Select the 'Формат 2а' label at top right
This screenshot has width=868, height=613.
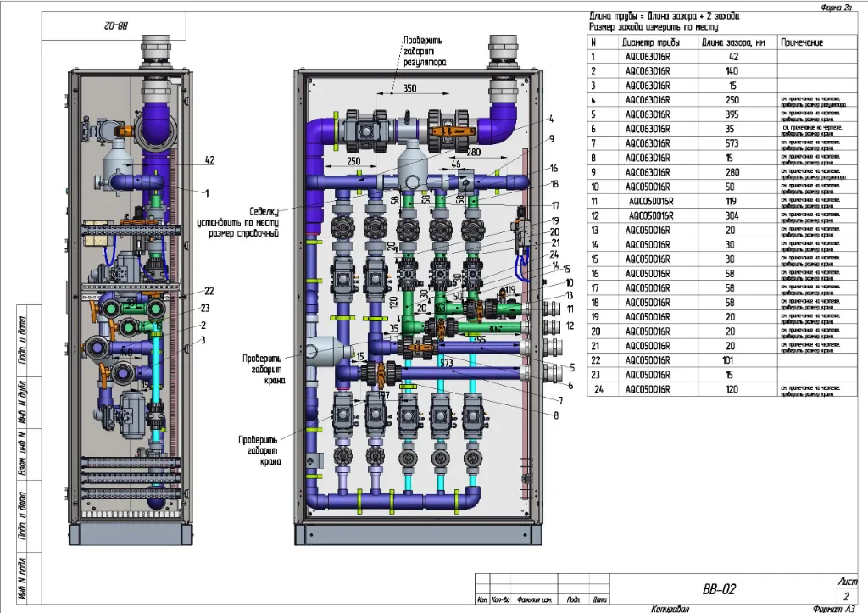(x=836, y=7)
